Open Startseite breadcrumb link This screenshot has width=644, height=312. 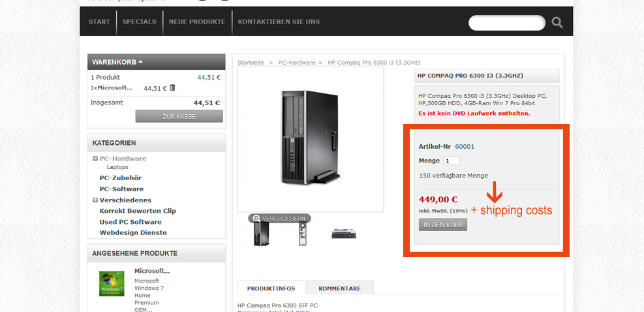[x=251, y=63]
